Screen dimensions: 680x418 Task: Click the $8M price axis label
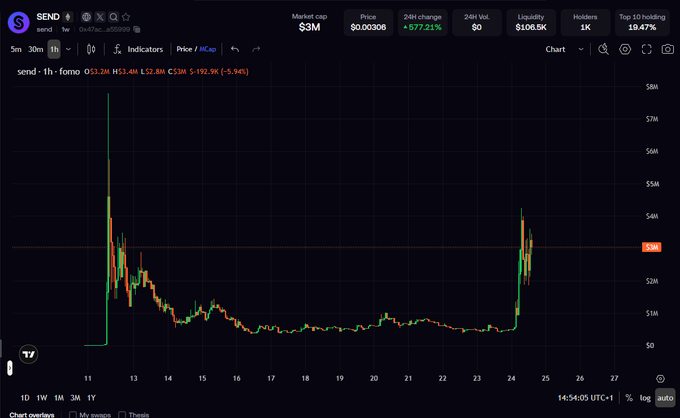pyautogui.click(x=652, y=87)
